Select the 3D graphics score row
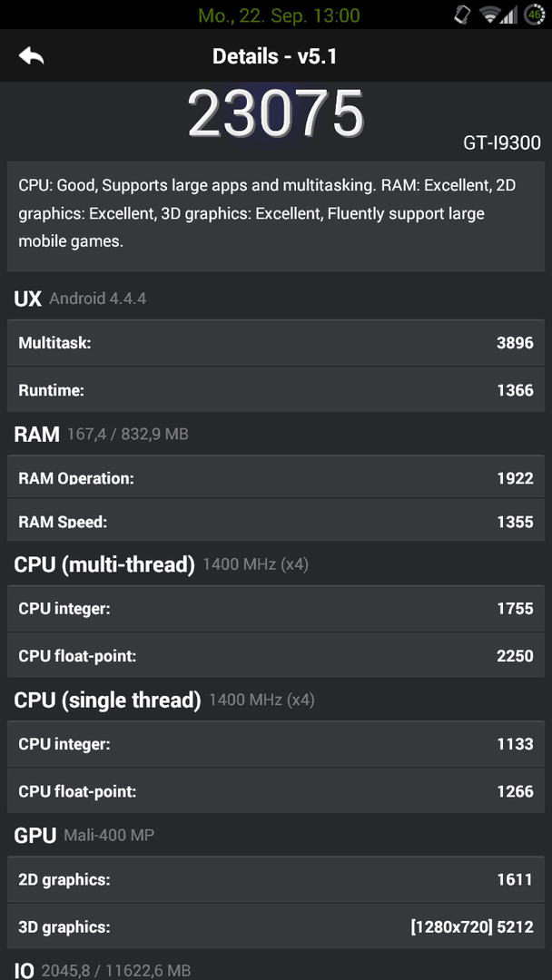Screen dimensions: 552x980 [x=276, y=926]
